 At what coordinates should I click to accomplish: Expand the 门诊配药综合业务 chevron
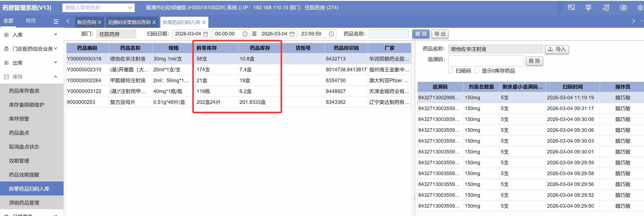coord(56,48)
